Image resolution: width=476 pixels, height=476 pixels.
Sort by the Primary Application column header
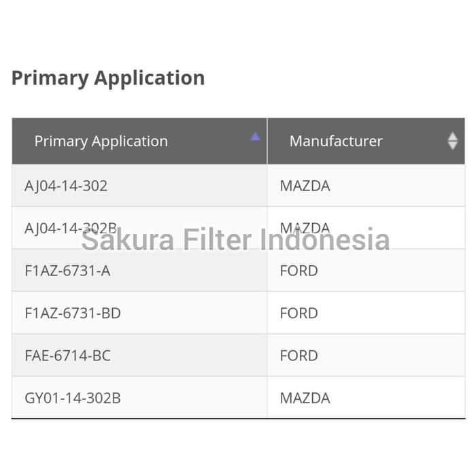tap(101, 141)
